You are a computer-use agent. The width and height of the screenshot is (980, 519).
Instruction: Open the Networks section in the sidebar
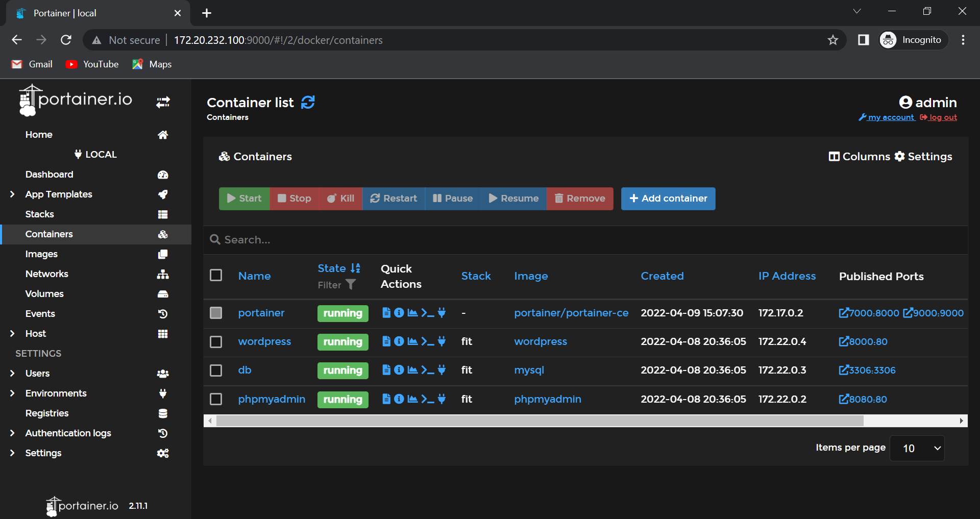click(46, 274)
